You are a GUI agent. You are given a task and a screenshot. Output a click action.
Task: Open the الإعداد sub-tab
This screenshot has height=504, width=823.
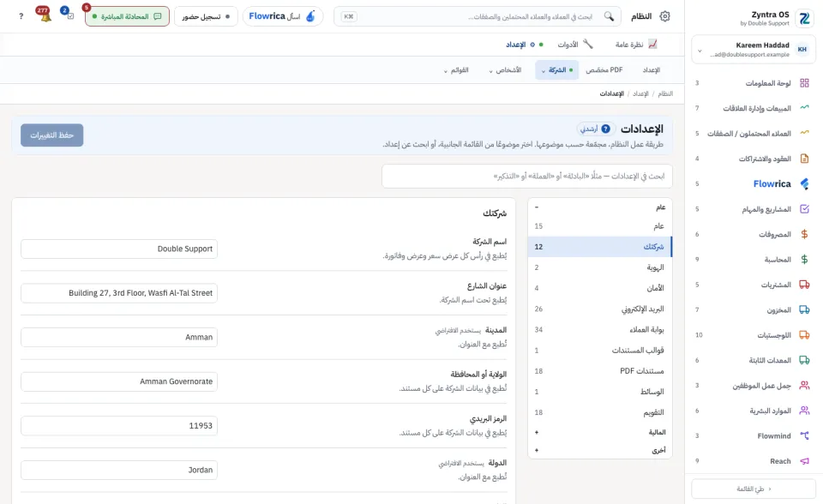tap(651, 69)
